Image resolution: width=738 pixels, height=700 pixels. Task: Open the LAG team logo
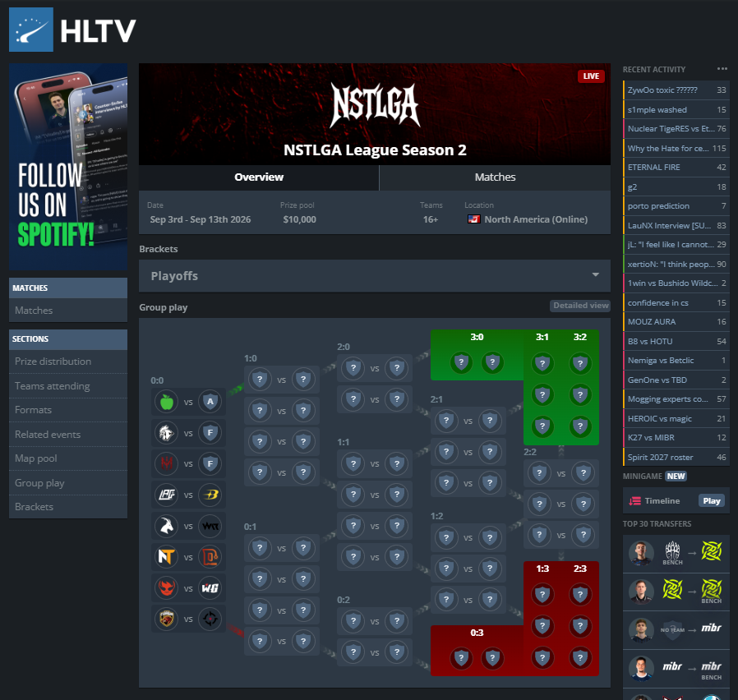[x=167, y=495]
